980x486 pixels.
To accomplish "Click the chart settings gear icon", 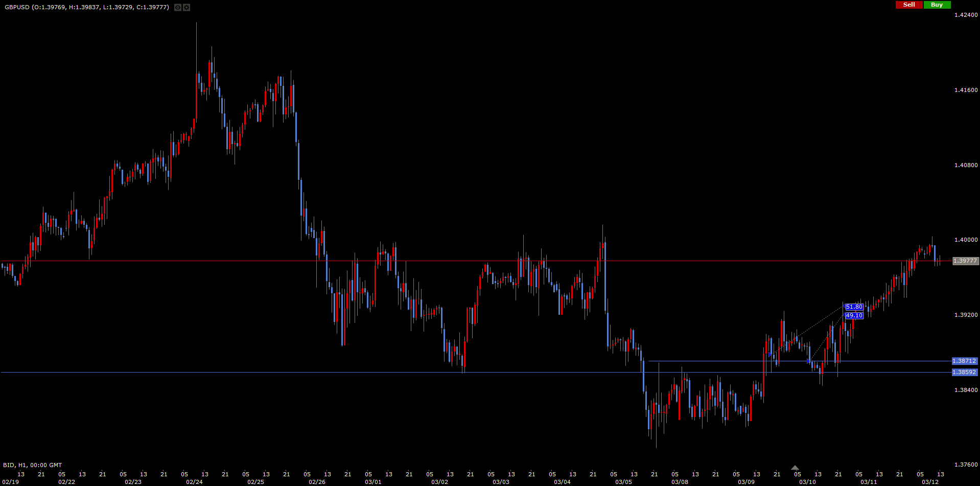I will [186, 7].
